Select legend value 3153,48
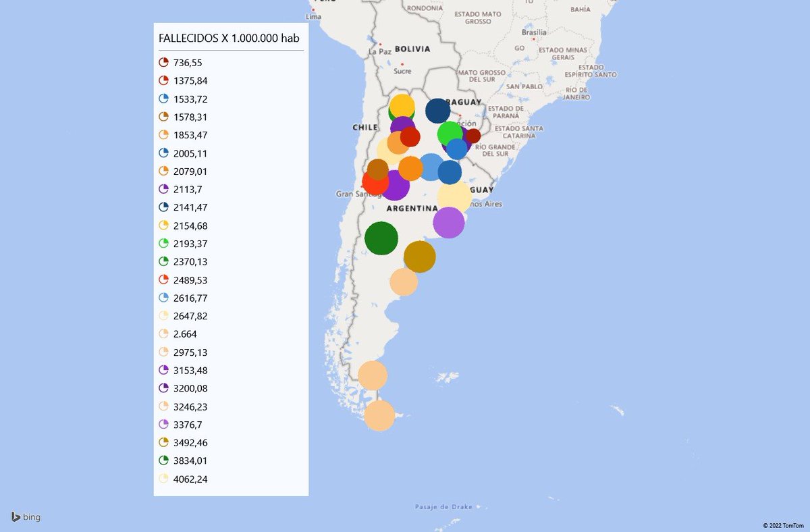810x532 pixels. point(190,371)
